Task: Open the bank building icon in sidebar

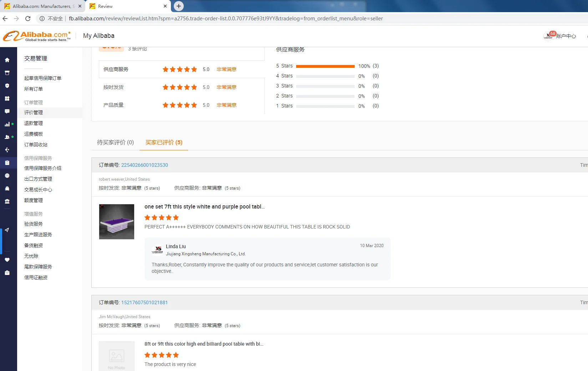Action: [7, 201]
